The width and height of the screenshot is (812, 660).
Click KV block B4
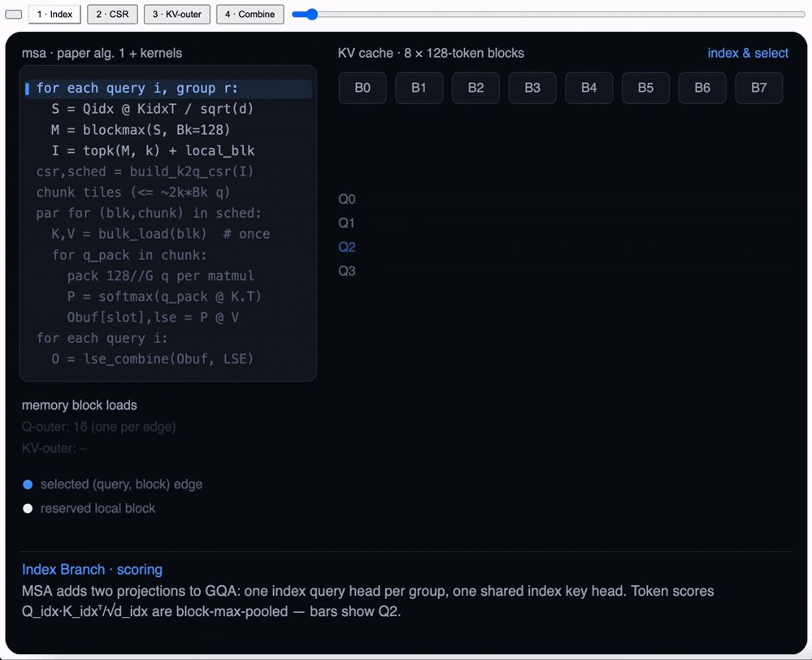[x=588, y=88]
